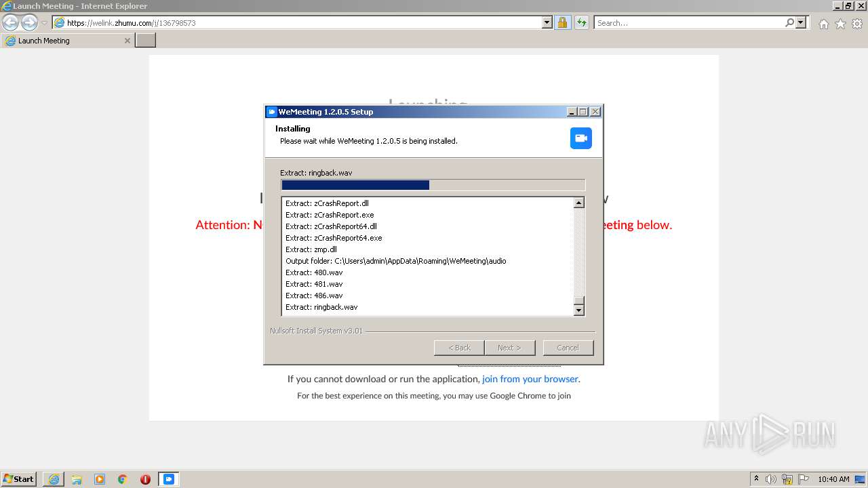Follow the 'join from your browser' link

point(530,379)
